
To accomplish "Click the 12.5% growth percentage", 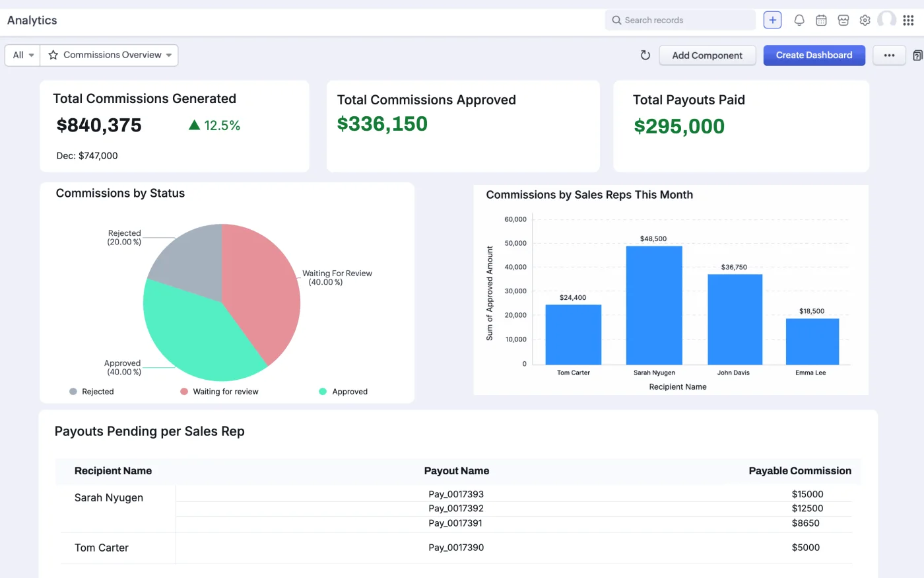I will pos(222,126).
